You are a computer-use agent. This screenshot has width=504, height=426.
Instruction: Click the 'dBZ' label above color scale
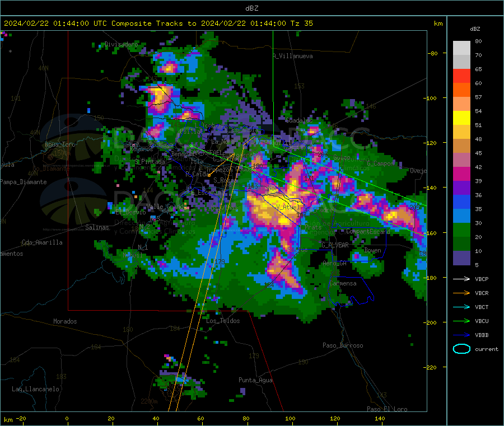[x=475, y=29]
